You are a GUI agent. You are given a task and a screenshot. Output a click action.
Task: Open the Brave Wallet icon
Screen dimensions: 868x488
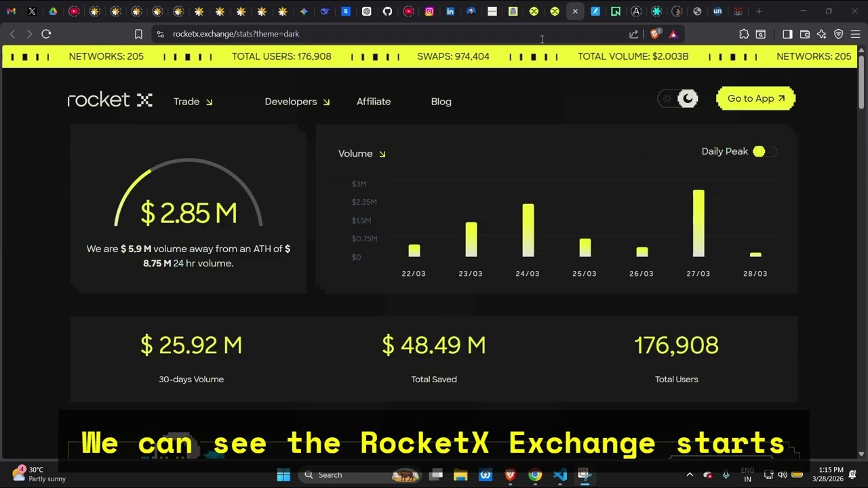[805, 34]
